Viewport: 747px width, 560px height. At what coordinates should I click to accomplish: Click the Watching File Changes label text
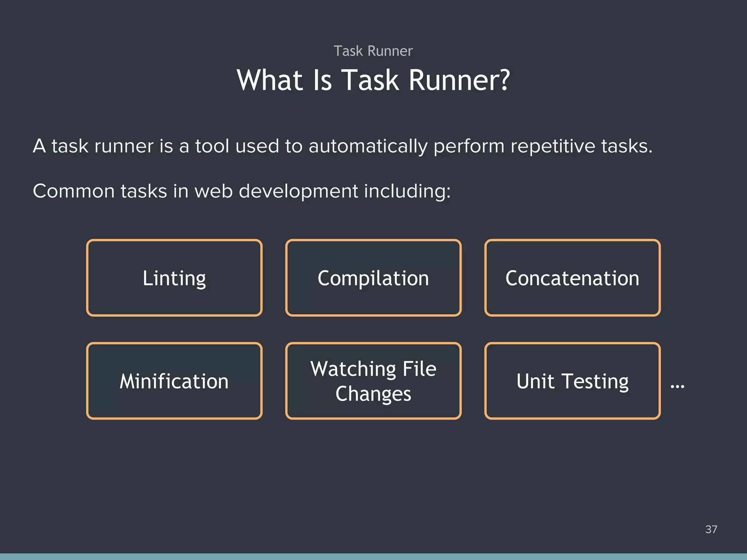[373, 381]
